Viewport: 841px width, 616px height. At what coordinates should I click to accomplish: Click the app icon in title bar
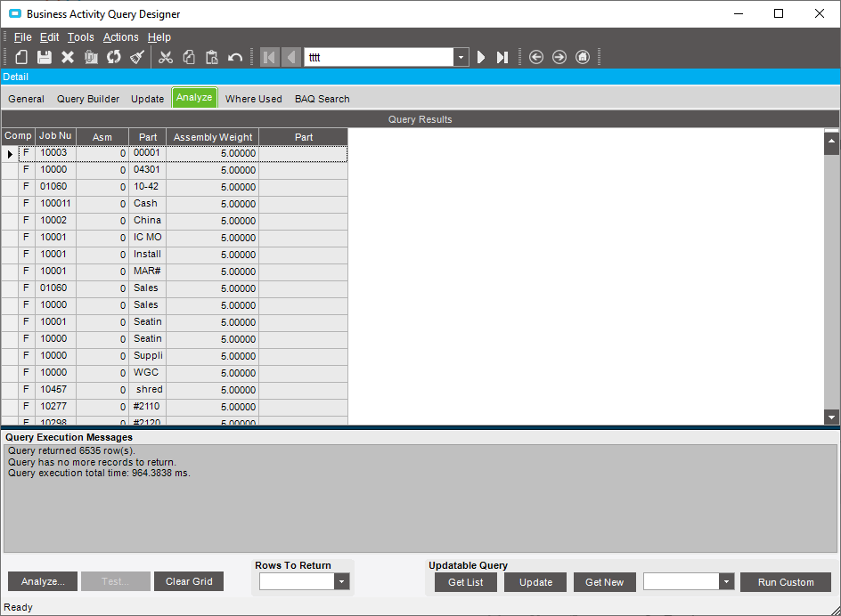pyautogui.click(x=15, y=14)
